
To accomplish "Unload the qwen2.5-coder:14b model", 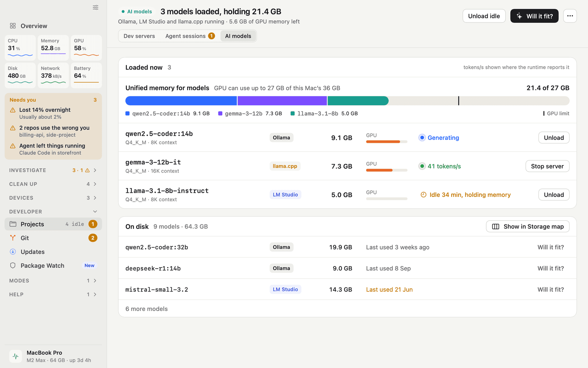I will 554,138.
